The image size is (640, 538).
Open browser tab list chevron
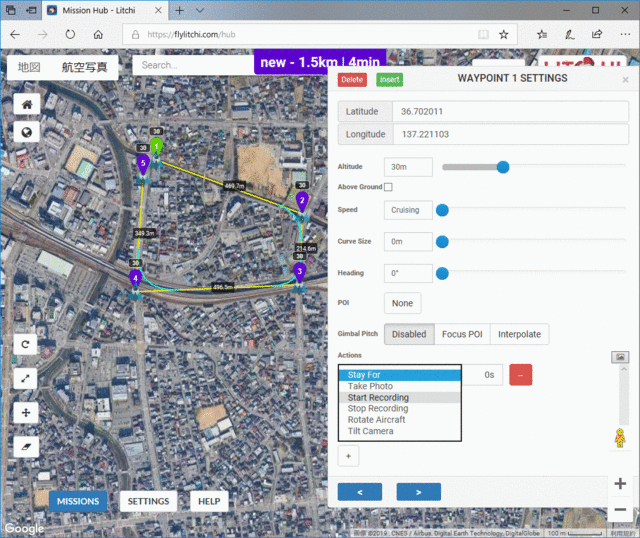click(200, 10)
